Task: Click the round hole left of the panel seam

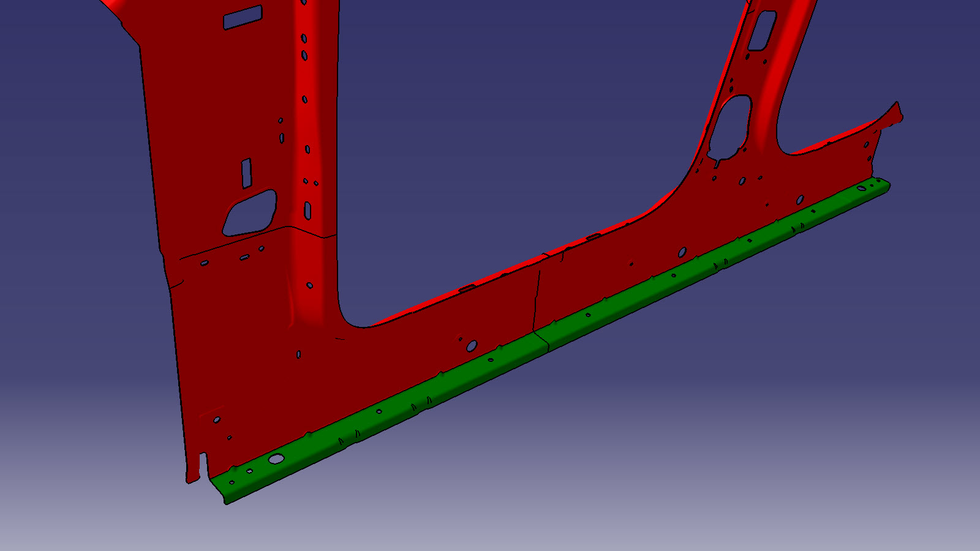Action: (472, 346)
